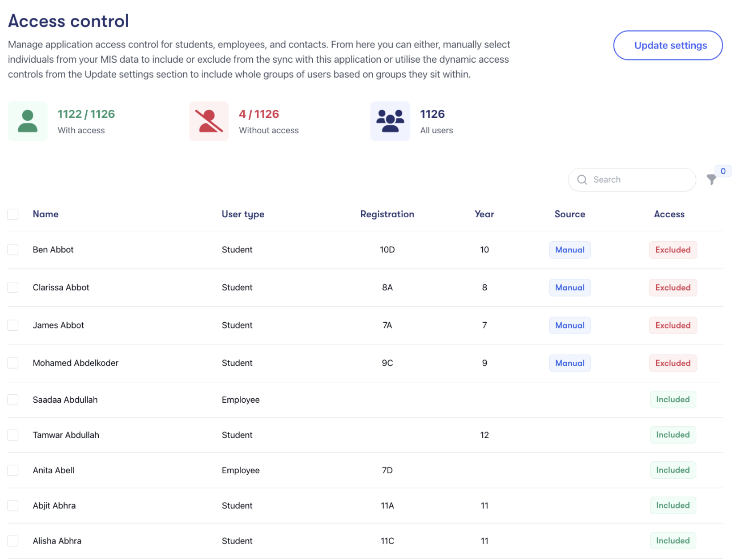Click the Excluded badge for Clarissa Abbot
The width and height of the screenshot is (750, 560).
(673, 288)
